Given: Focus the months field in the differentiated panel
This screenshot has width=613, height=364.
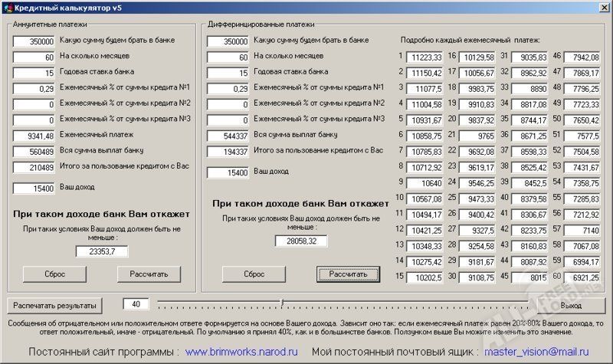Looking at the screenshot, I should (x=228, y=57).
